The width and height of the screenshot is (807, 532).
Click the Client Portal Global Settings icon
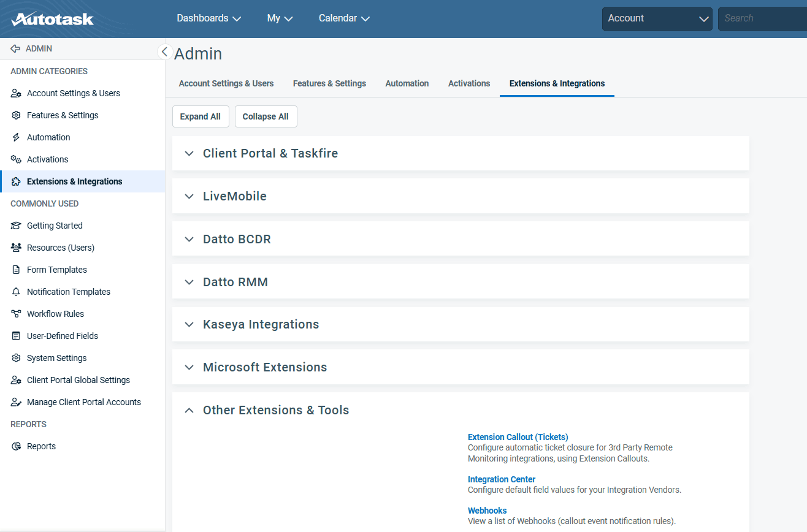tap(16, 380)
